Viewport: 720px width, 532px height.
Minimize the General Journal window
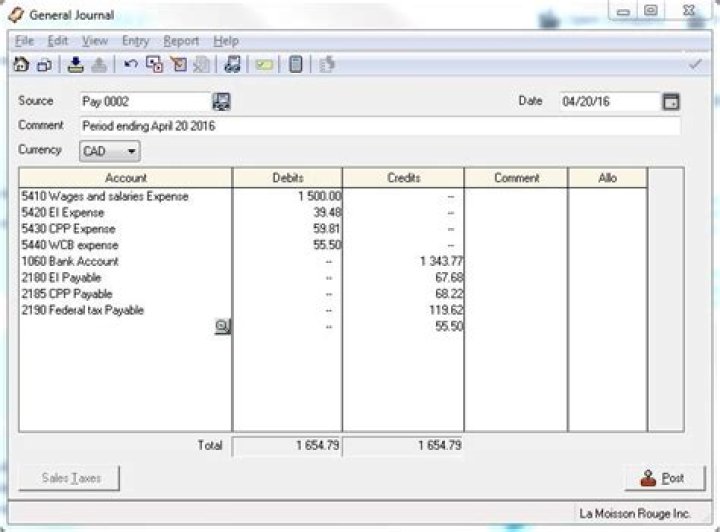pos(623,11)
